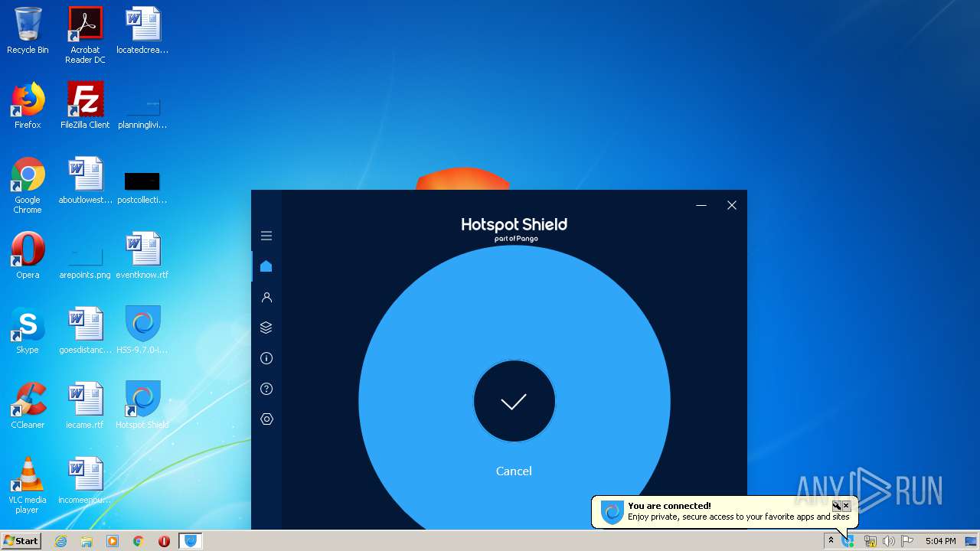The image size is (980, 551).
Task: Launch Chrome from the taskbar
Action: coord(139,541)
